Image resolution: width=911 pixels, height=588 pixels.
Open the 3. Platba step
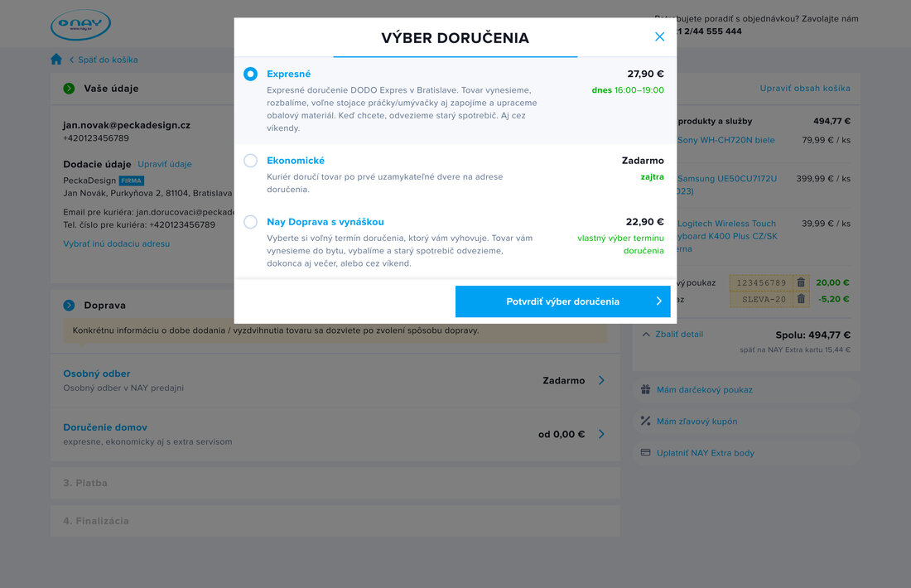click(335, 483)
